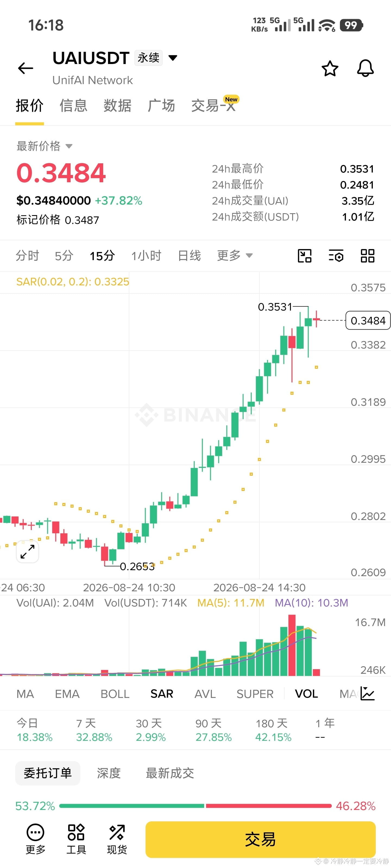The width and height of the screenshot is (391, 868).
Task: Tap the yellow 交易 button
Action: click(260, 839)
